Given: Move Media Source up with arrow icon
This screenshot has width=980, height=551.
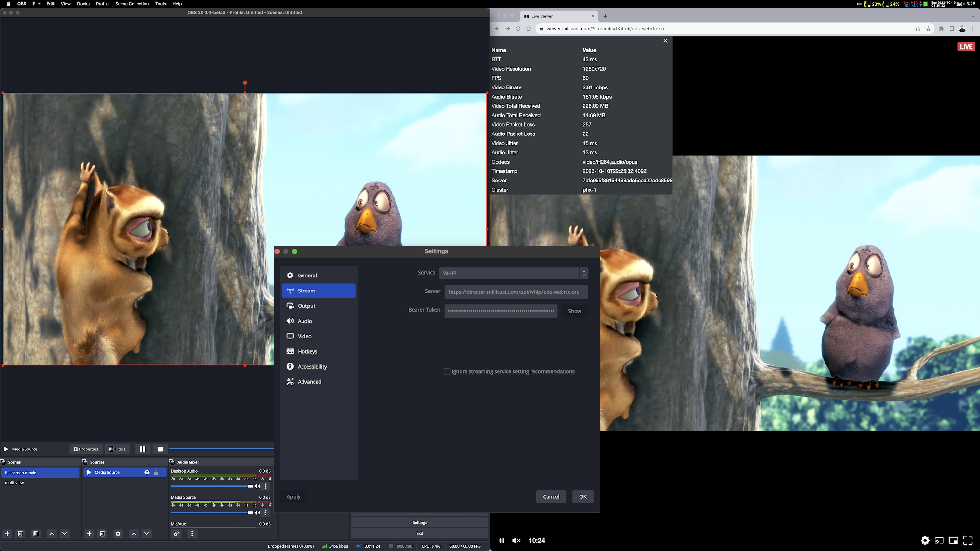Looking at the screenshot, I should (134, 534).
